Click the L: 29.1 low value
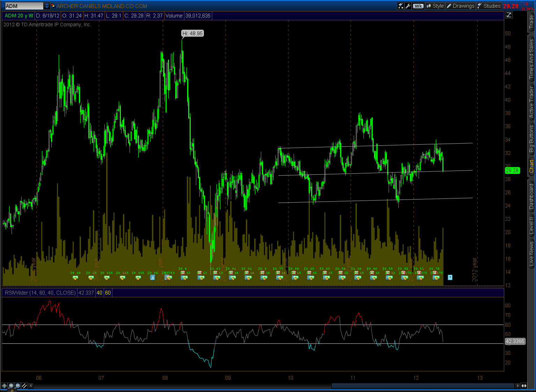This screenshot has height=392, width=536. pyautogui.click(x=114, y=16)
